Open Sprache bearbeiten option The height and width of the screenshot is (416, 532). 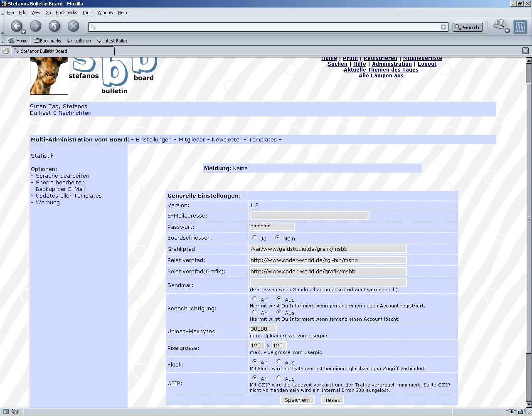[62, 176]
